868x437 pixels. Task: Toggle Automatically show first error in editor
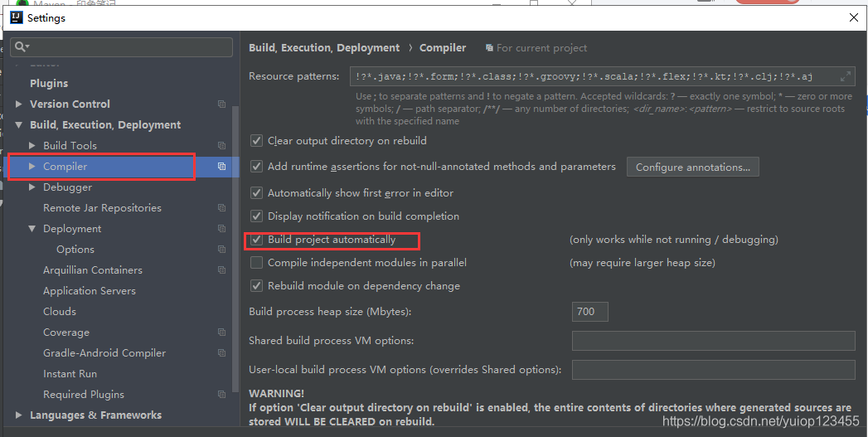256,192
